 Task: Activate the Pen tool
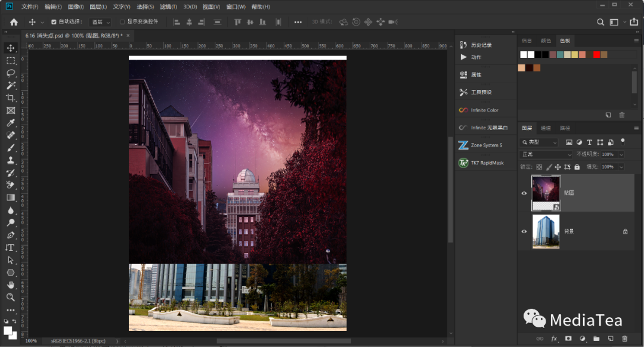11,235
